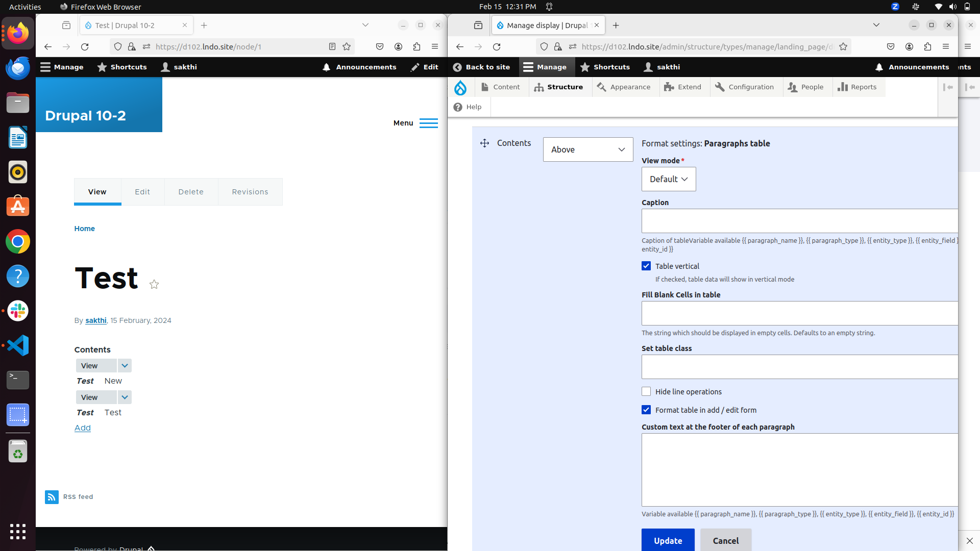Reload the Manage display page
This screenshot has height=551, width=980.
point(497,47)
